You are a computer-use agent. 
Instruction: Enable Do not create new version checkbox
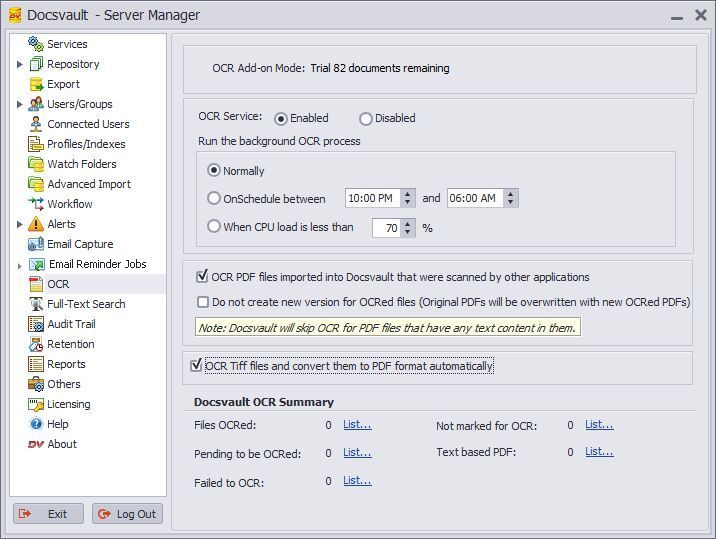203,302
